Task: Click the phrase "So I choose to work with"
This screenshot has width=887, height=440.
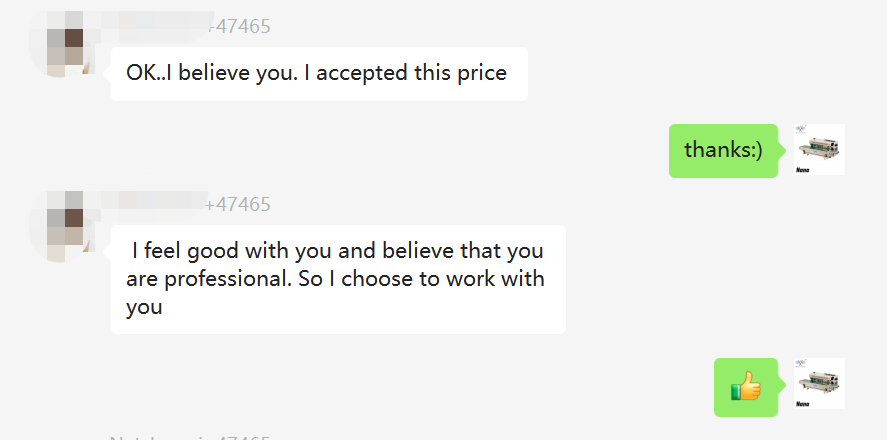Action: 422,279
